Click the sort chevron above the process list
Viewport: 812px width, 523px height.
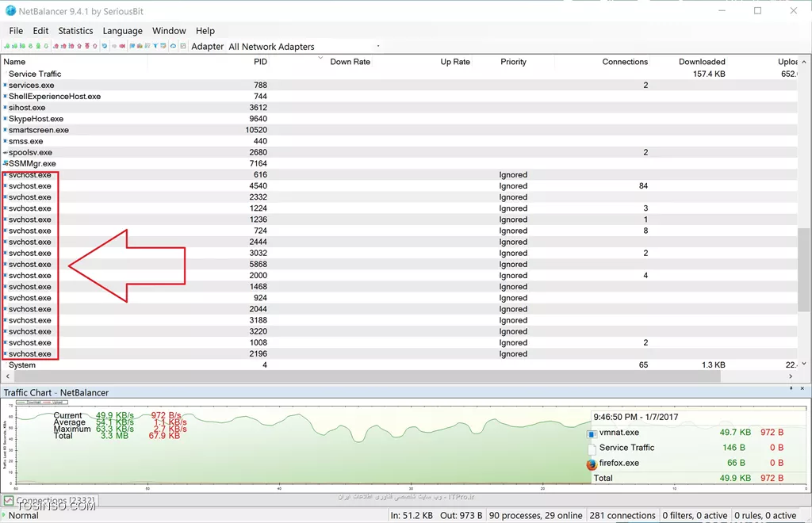pyautogui.click(x=320, y=57)
